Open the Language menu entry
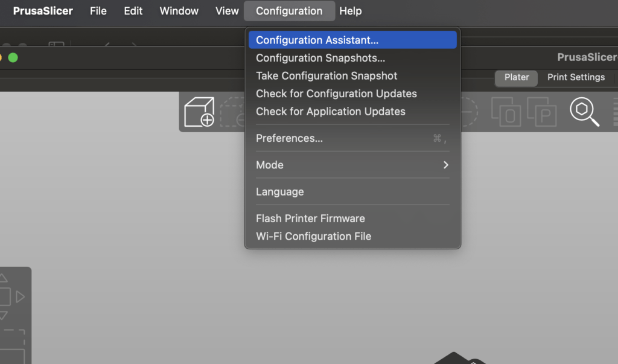The width and height of the screenshot is (618, 364). pos(280,192)
